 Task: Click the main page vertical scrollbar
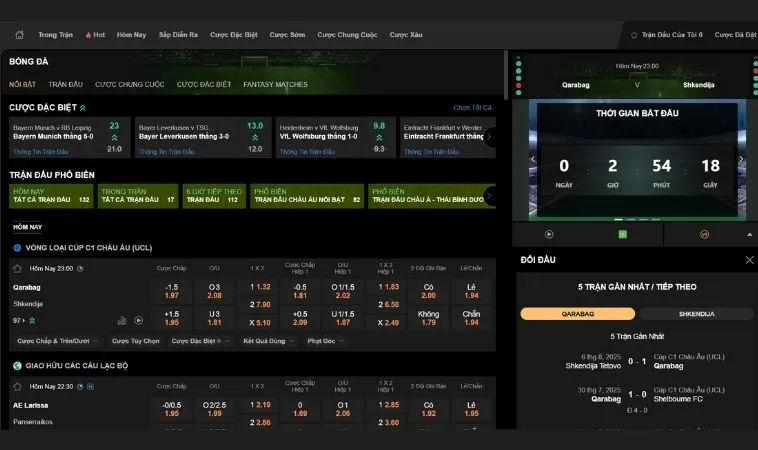click(506, 75)
